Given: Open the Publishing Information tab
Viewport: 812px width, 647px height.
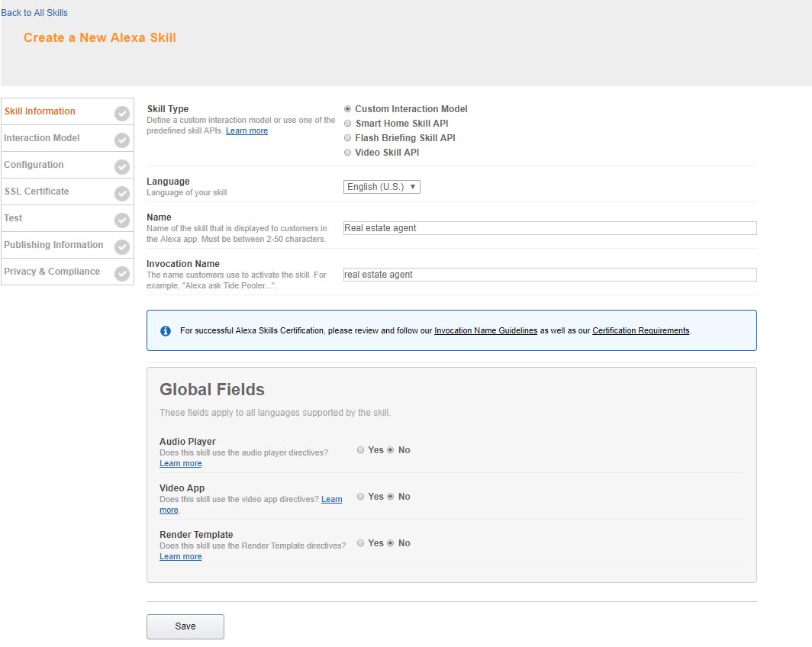Looking at the screenshot, I should [x=67, y=245].
